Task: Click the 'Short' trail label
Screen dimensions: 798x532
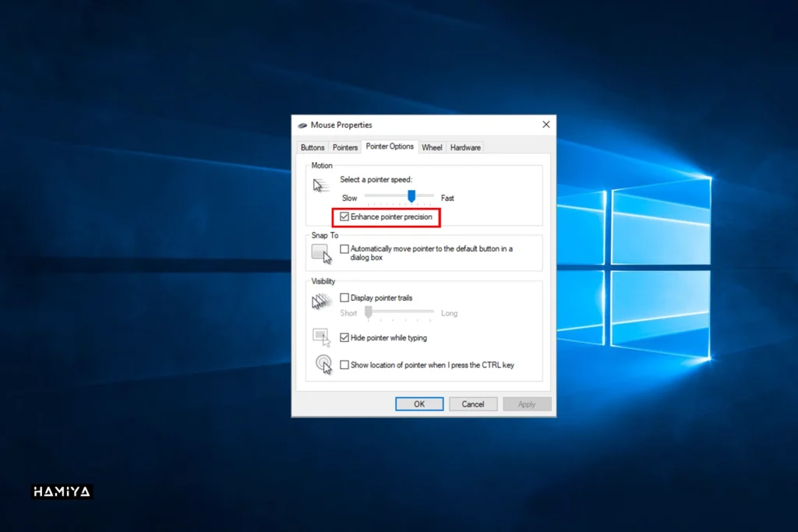Action: pos(348,313)
